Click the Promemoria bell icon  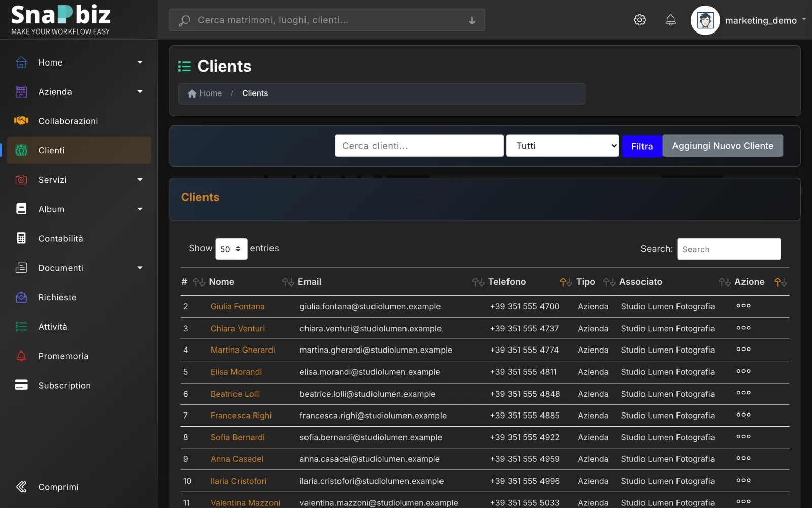pyautogui.click(x=21, y=356)
